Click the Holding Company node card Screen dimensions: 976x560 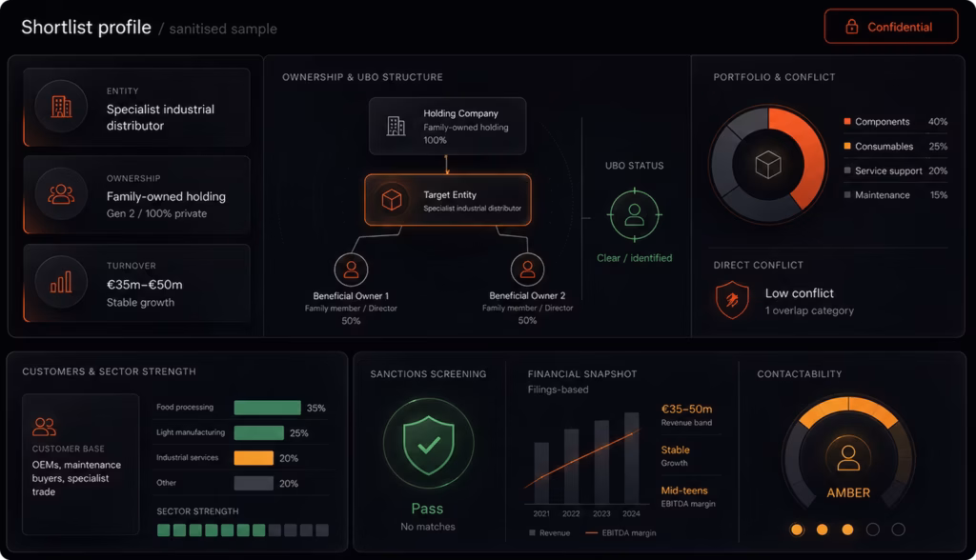pos(447,126)
